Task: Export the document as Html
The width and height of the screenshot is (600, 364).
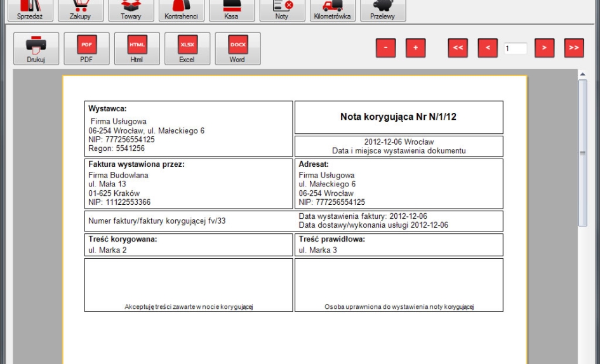Action: (137, 49)
